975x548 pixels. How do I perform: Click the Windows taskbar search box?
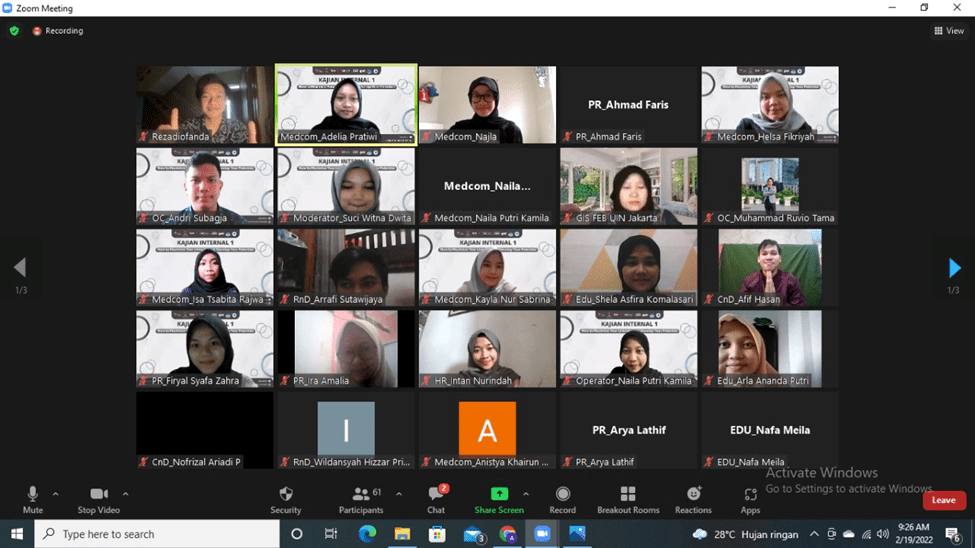(158, 534)
